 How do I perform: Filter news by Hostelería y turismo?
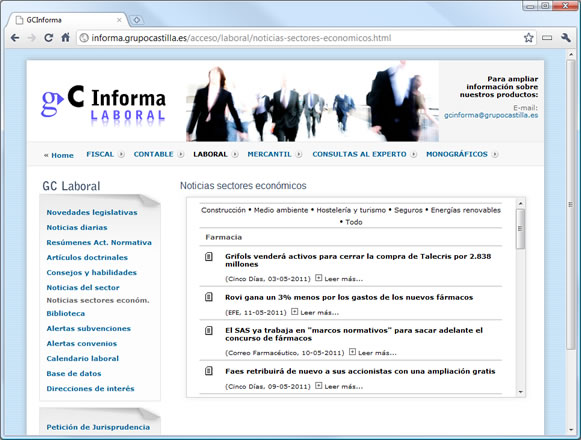tap(351, 210)
